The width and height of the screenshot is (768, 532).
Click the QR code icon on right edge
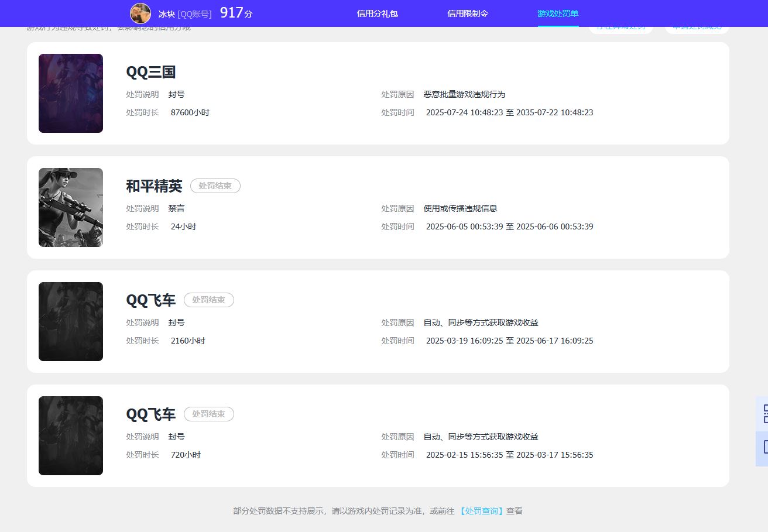763,414
